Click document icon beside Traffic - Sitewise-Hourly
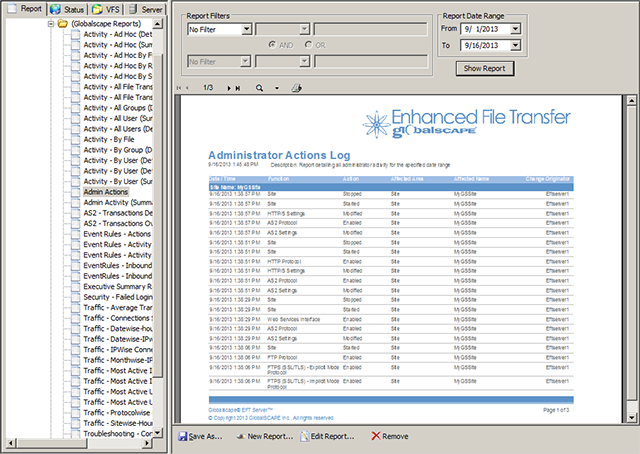Viewport: 640px width, 454px height. 76,423
